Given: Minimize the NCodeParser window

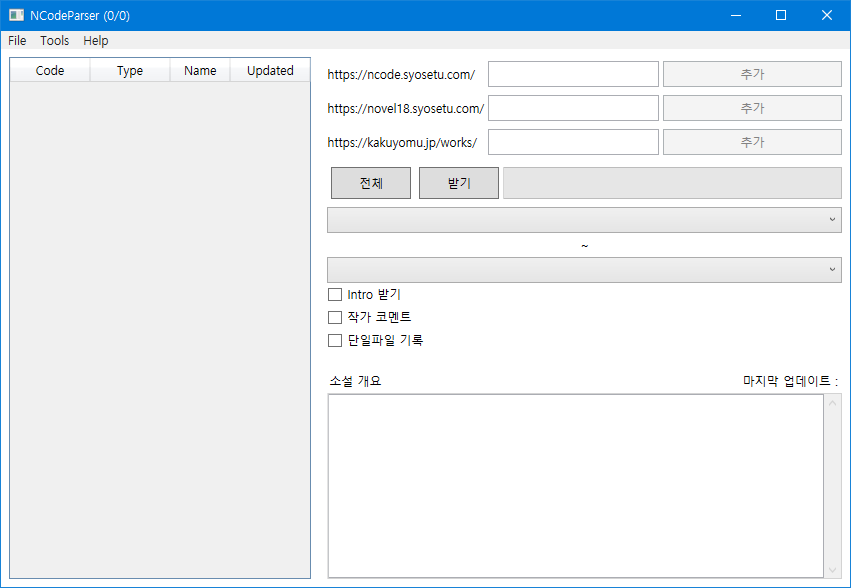Looking at the screenshot, I should click(736, 15).
